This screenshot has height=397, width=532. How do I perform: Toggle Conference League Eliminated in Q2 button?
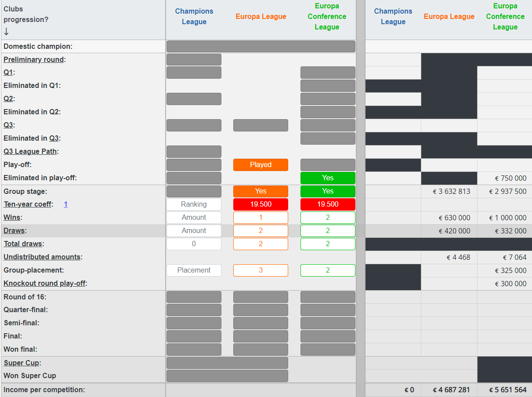coord(328,112)
